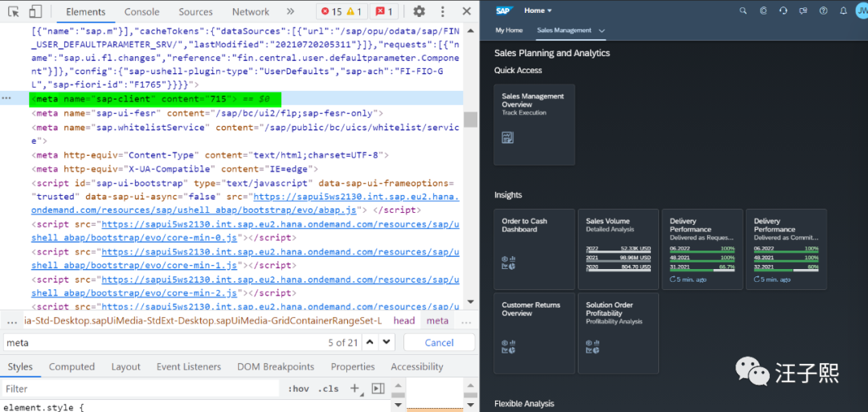The height and width of the screenshot is (412, 868).
Task: Add a new style rule with plus icon
Action: 355,388
